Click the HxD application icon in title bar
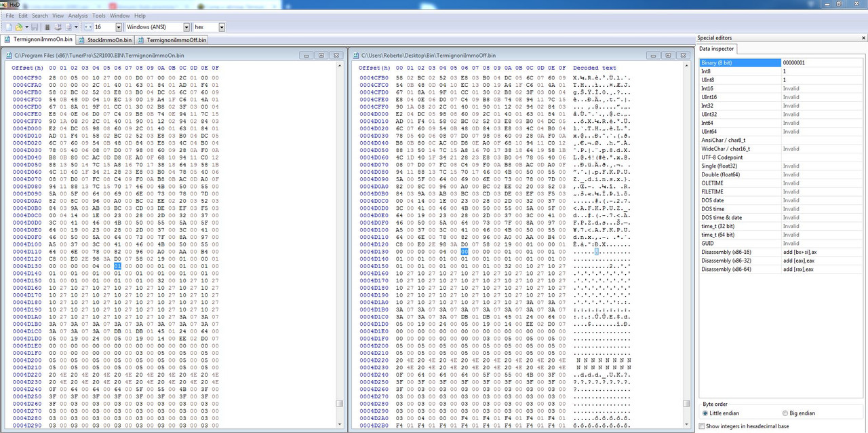The height and width of the screenshot is (433, 868). pos(4,4)
